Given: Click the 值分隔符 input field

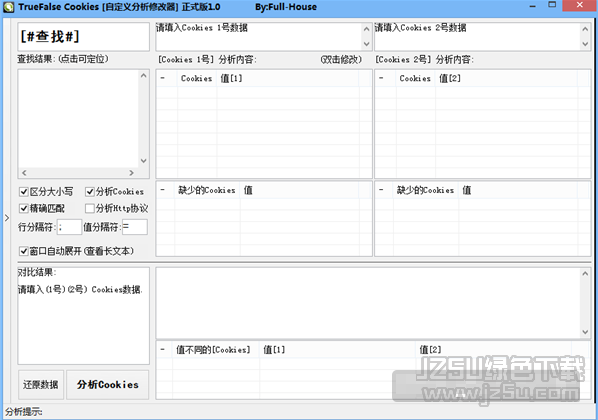Looking at the screenshot, I should 135,227.
